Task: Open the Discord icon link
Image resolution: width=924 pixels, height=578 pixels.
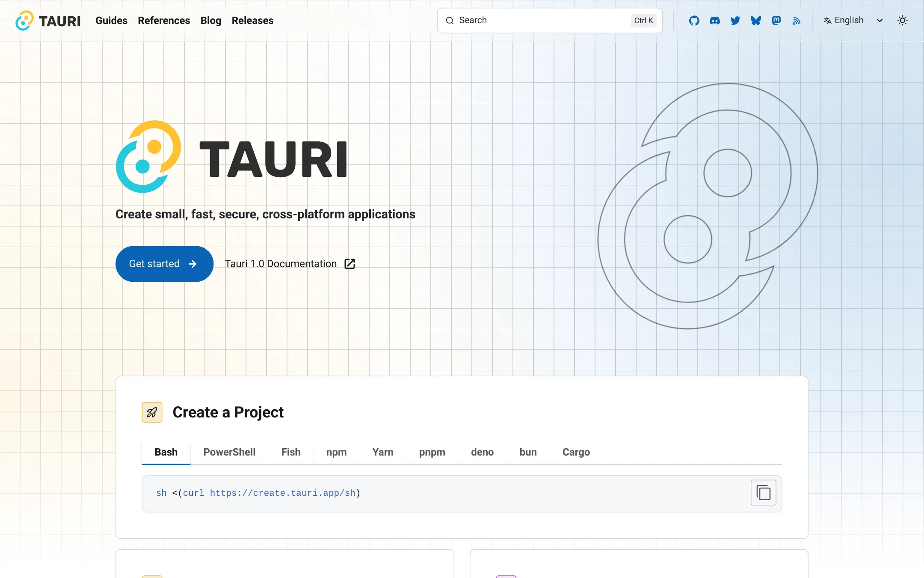Action: (x=714, y=21)
